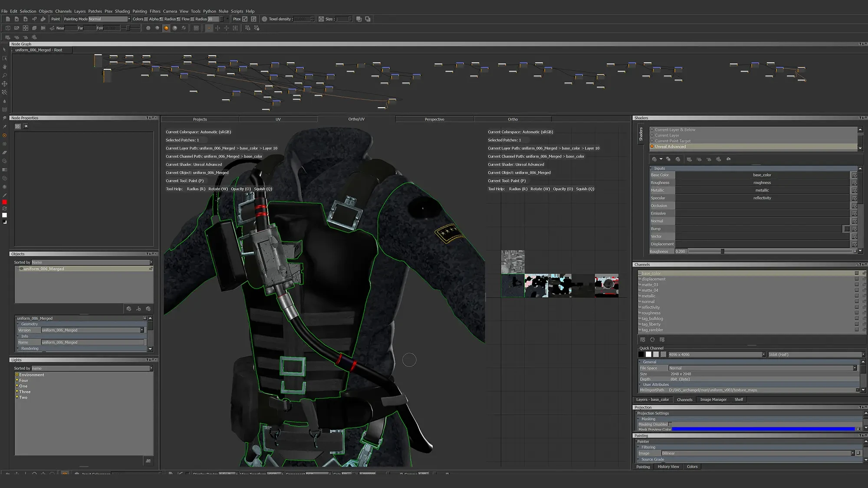Viewport: 868px width, 488px height.
Task: Collapse the Geometry section in object properties
Action: [x=19, y=324]
